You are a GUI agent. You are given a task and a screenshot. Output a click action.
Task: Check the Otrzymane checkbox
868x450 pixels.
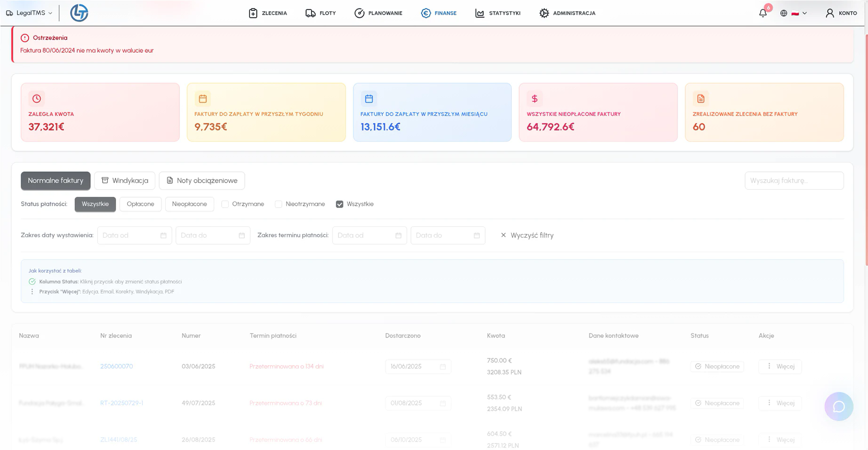point(225,204)
